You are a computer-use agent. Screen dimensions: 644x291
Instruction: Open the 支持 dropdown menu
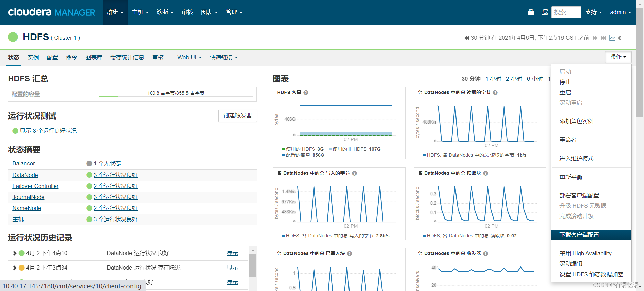coord(593,12)
